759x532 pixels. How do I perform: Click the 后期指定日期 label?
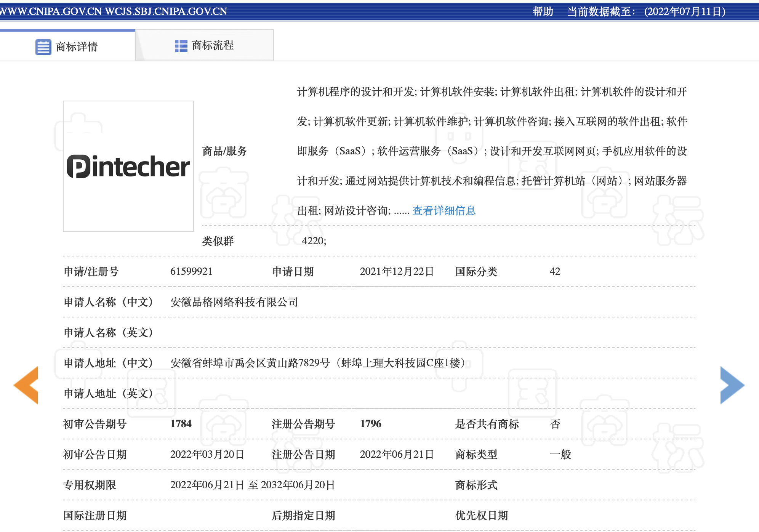point(303,515)
